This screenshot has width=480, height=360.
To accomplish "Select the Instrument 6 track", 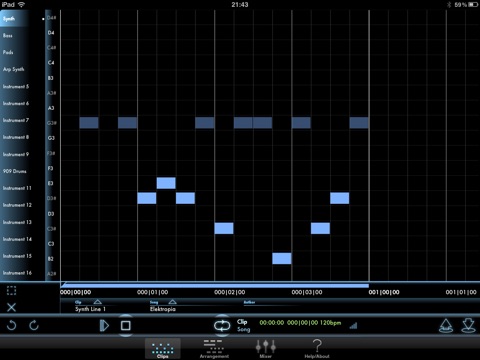I will [16, 103].
